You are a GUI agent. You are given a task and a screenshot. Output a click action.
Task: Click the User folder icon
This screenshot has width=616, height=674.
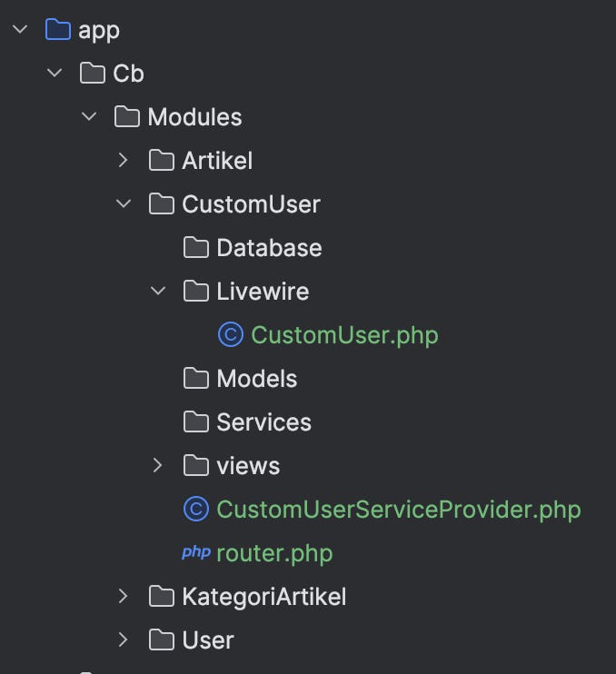coord(161,639)
